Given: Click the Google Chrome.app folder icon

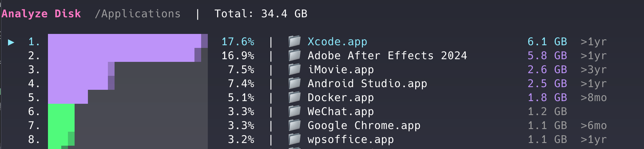Looking at the screenshot, I should click(294, 125).
